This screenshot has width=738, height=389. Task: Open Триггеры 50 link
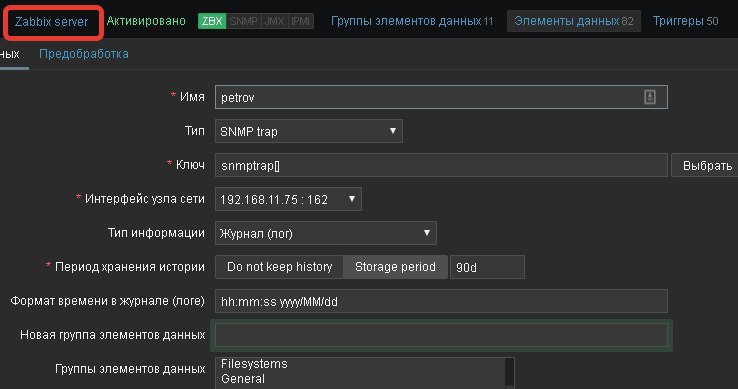pyautogui.click(x=685, y=21)
